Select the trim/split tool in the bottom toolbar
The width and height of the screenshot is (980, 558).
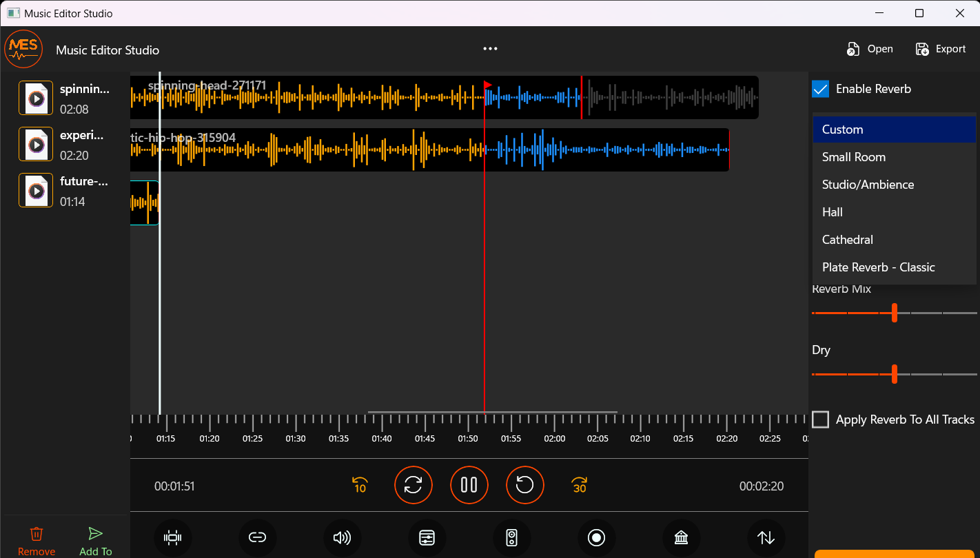173,538
